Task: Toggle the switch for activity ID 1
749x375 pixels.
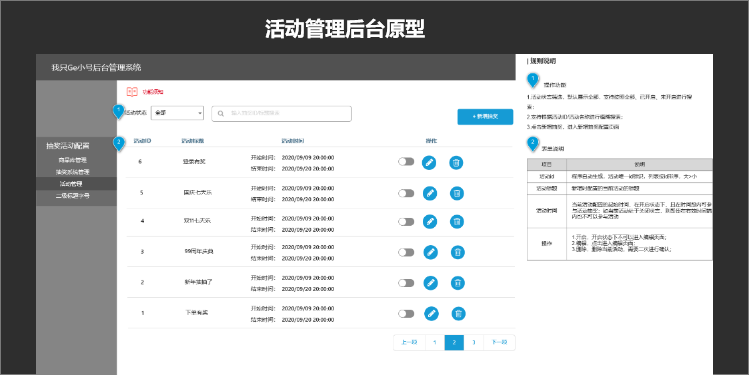Action: click(x=406, y=313)
